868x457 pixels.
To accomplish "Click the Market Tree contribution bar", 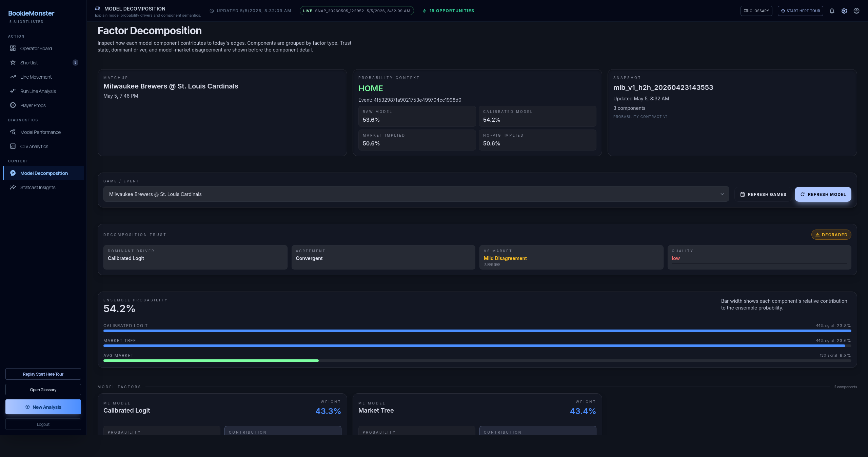I will coord(474,345).
